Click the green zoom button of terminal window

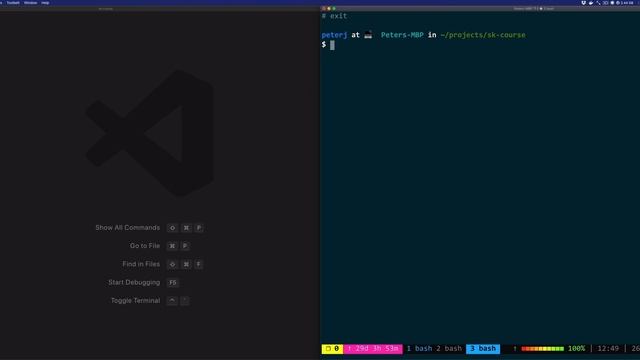coord(334,8)
